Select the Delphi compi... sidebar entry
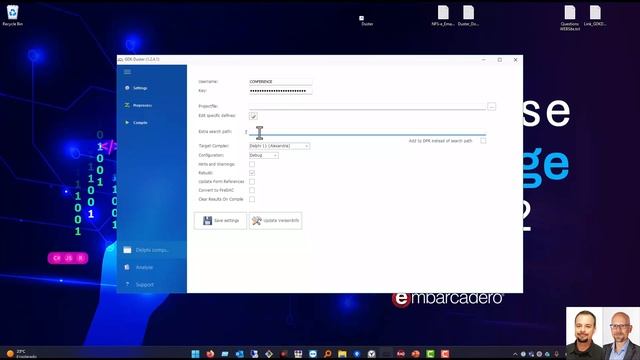This screenshot has width=640, height=360. tap(152, 250)
